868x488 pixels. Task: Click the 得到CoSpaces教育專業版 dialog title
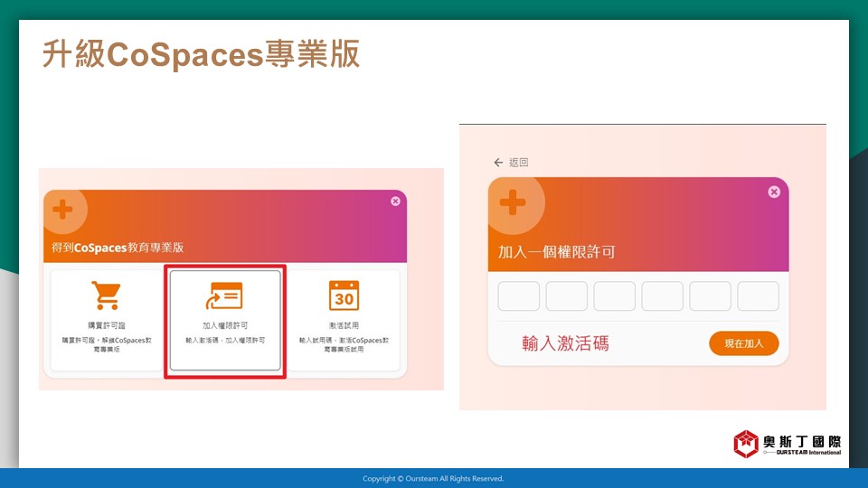[118, 248]
